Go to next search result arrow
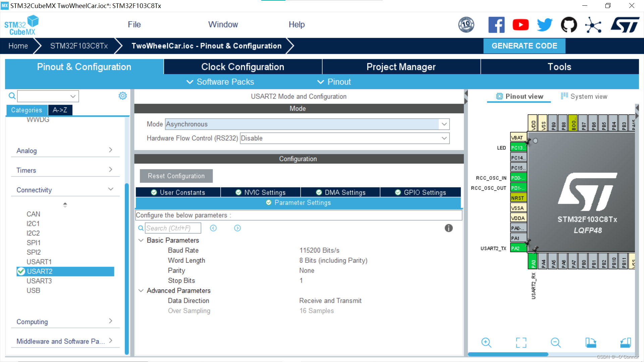This screenshot has height=362, width=644. 237,228
